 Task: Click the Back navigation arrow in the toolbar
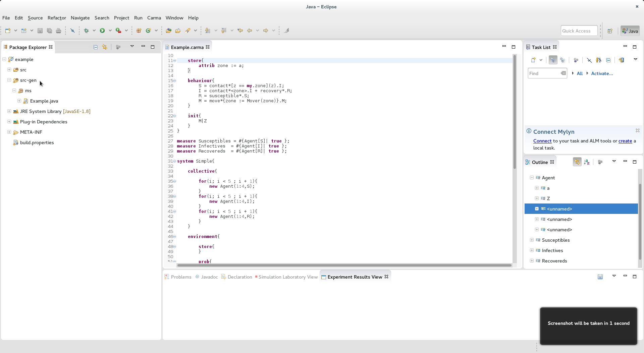(250, 31)
